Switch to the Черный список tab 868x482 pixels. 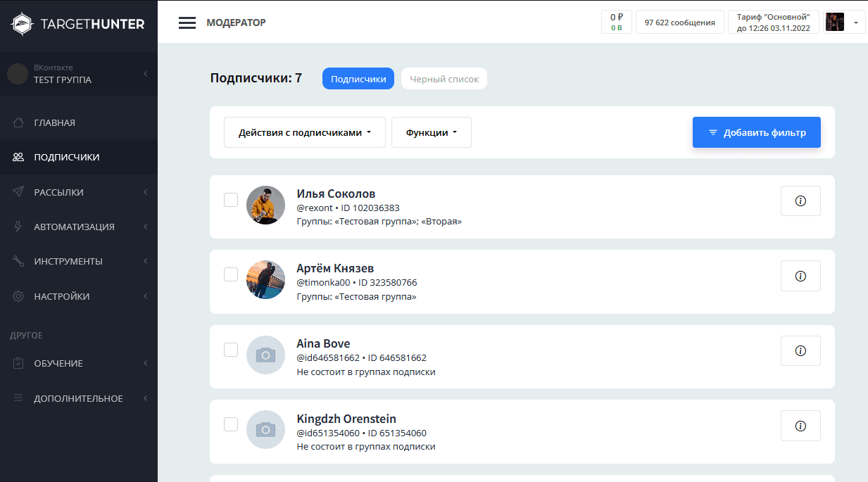[444, 79]
